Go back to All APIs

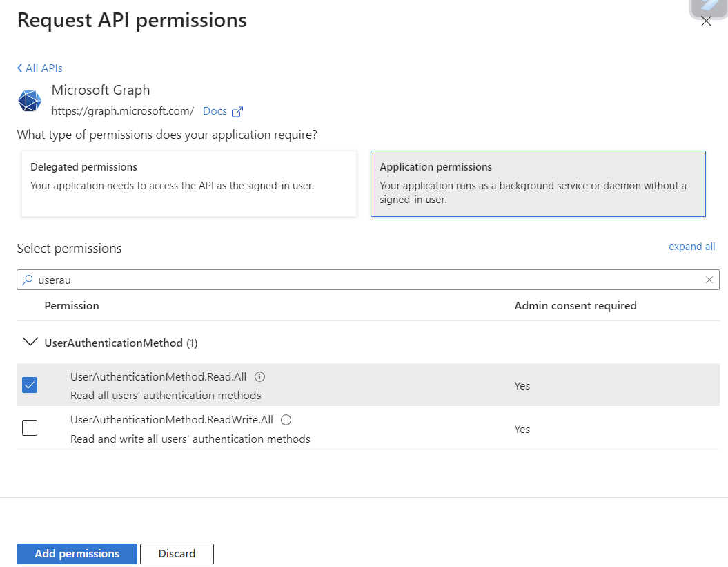pos(39,68)
